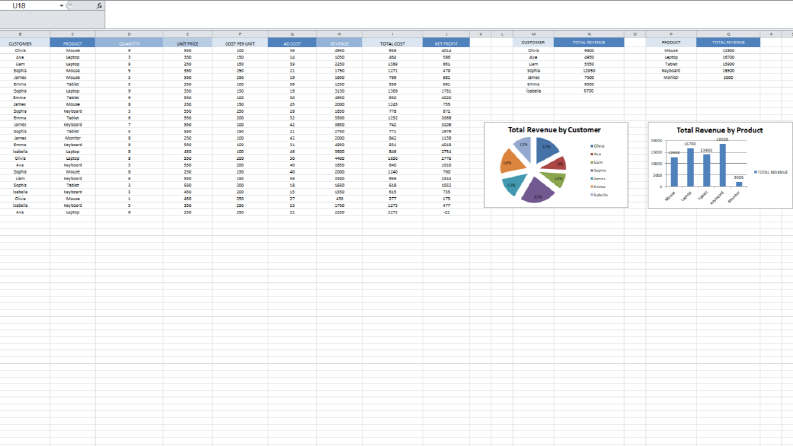The width and height of the screenshot is (793, 446).
Task: Select Monitor total revenue value 2000
Action: (728, 77)
